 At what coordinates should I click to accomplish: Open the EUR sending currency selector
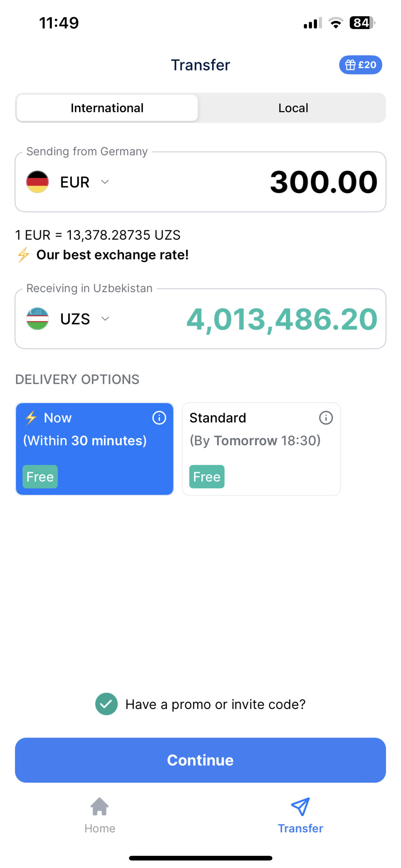click(75, 182)
